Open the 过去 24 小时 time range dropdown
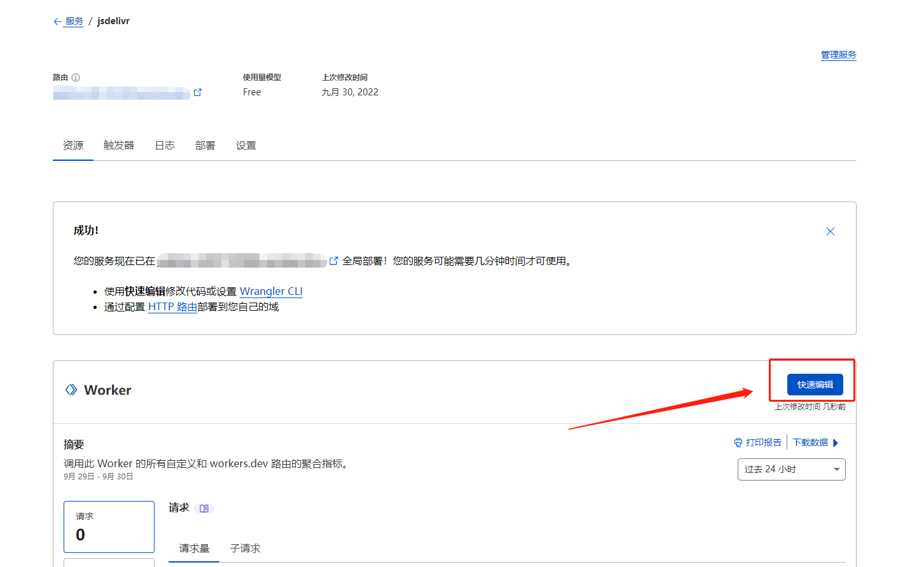The width and height of the screenshot is (924, 567). click(791, 469)
